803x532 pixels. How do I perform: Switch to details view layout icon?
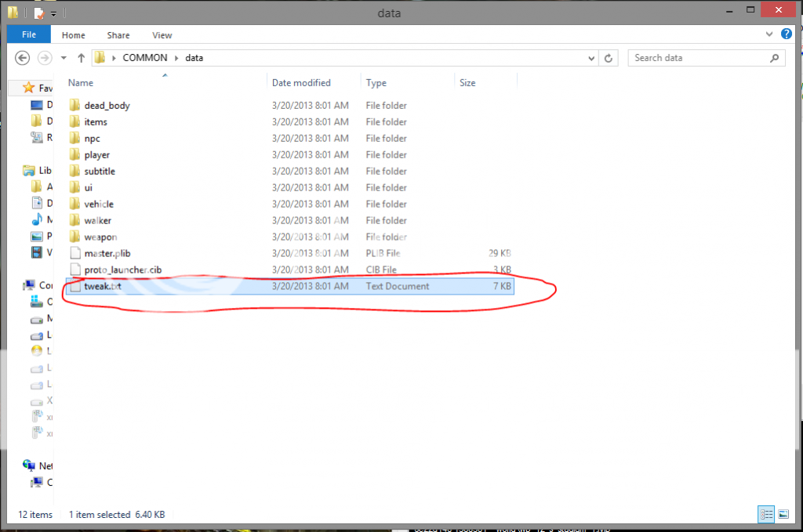[x=766, y=514]
